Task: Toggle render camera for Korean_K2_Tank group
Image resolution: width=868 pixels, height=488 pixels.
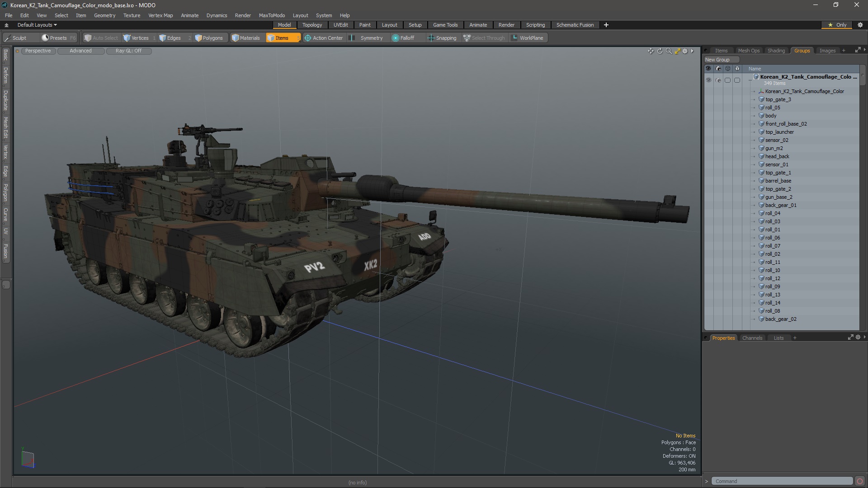Action: click(x=718, y=80)
